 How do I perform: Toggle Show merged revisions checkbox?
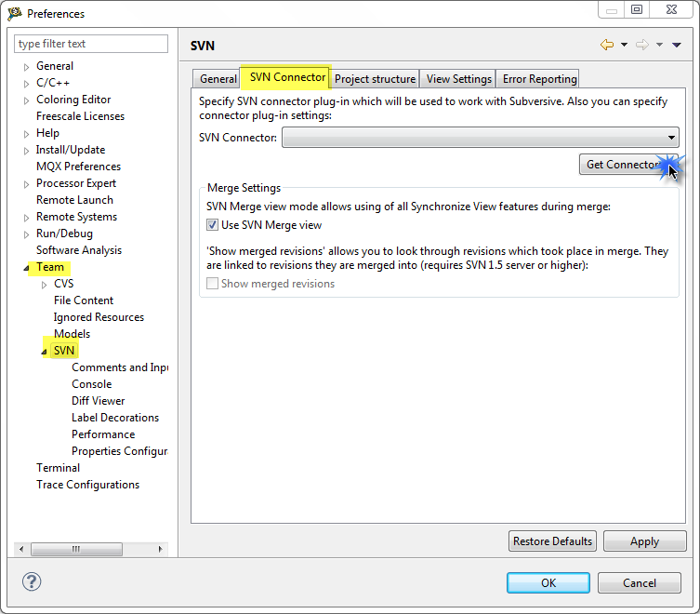click(213, 284)
